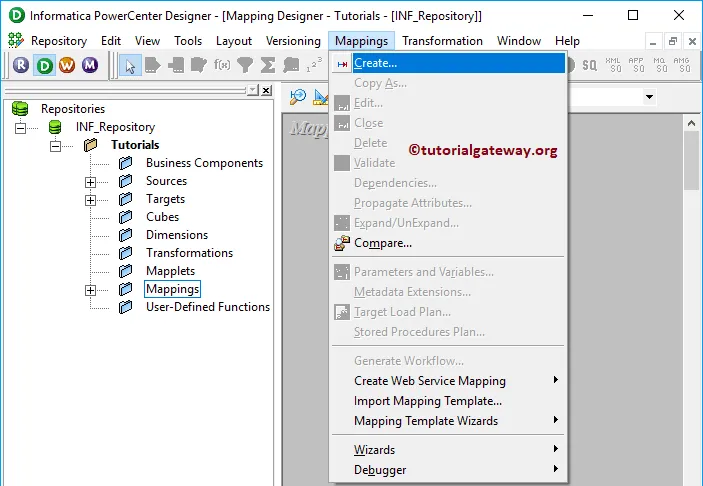Open Mapping Template Wizards submenu
Screen dimensions: 703x486
(x=448, y=421)
